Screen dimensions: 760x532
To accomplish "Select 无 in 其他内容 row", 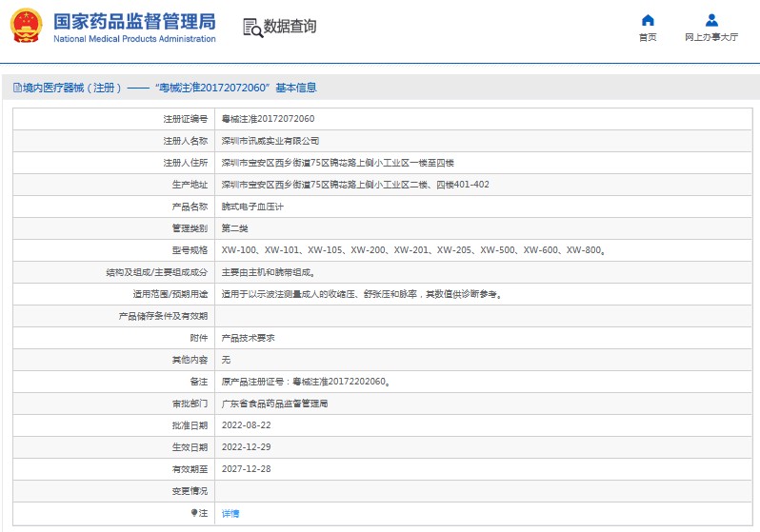I will click(x=226, y=360).
